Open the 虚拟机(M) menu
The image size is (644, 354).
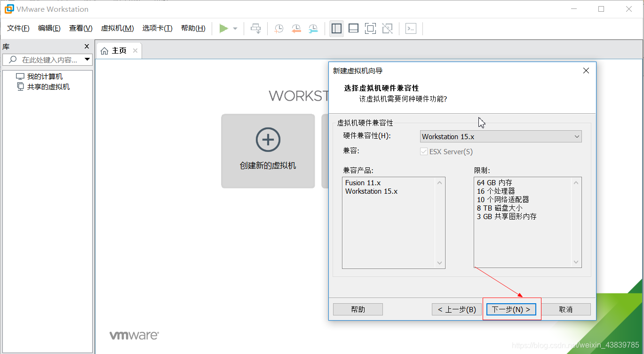tap(118, 28)
